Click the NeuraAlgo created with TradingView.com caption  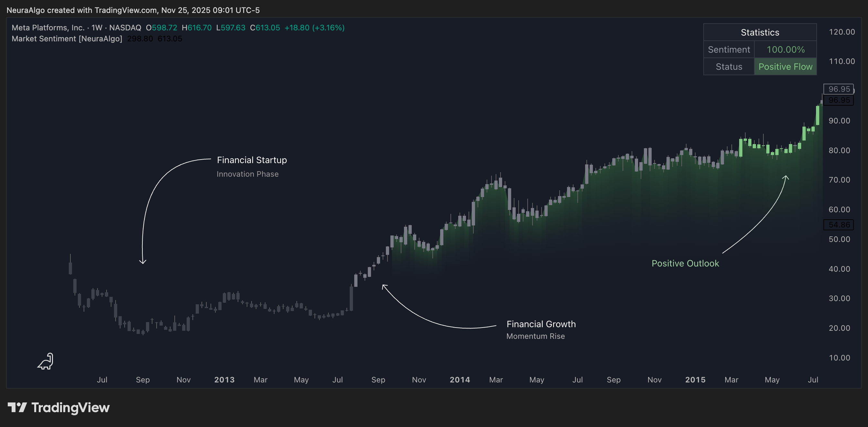tap(133, 10)
